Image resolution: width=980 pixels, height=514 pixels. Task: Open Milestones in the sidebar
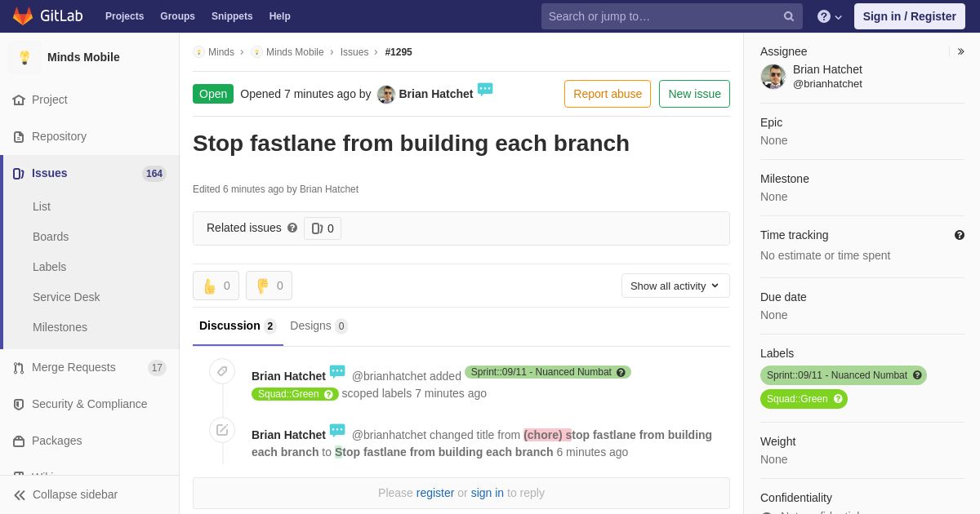pyautogui.click(x=60, y=327)
